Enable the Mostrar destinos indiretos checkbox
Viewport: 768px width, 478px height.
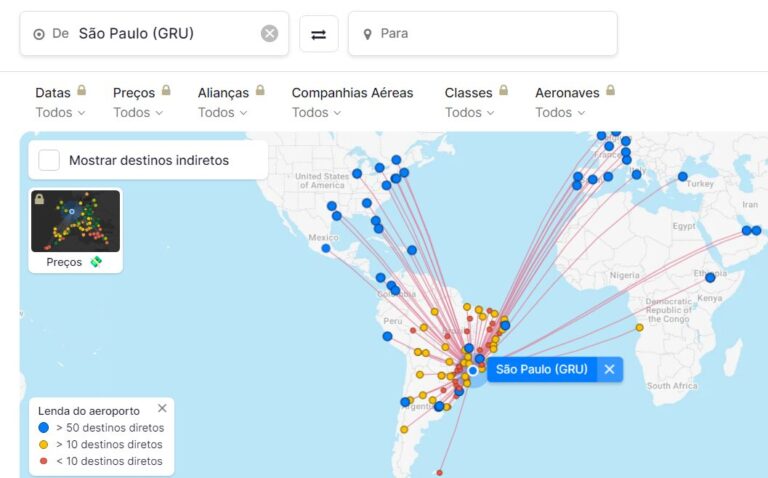[49, 160]
